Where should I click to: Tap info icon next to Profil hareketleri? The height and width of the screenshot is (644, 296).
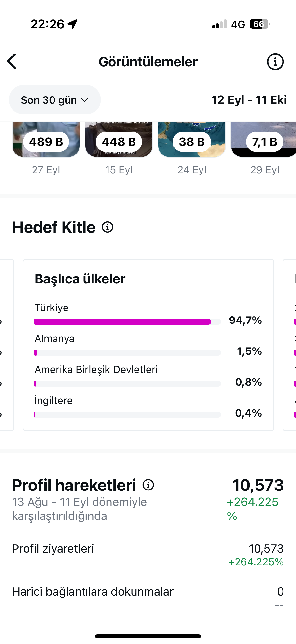(x=148, y=485)
